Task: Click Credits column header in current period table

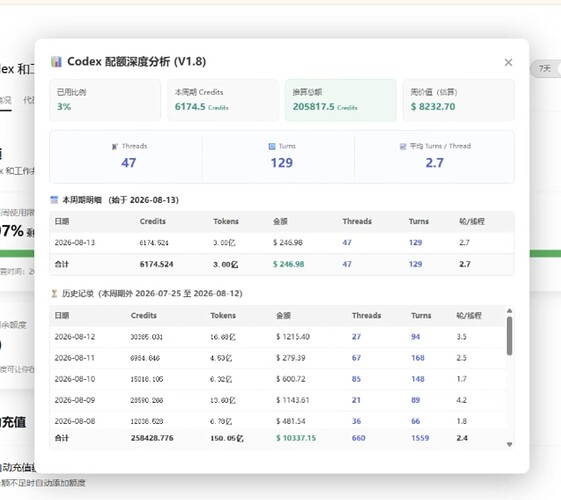Action: 153,221
